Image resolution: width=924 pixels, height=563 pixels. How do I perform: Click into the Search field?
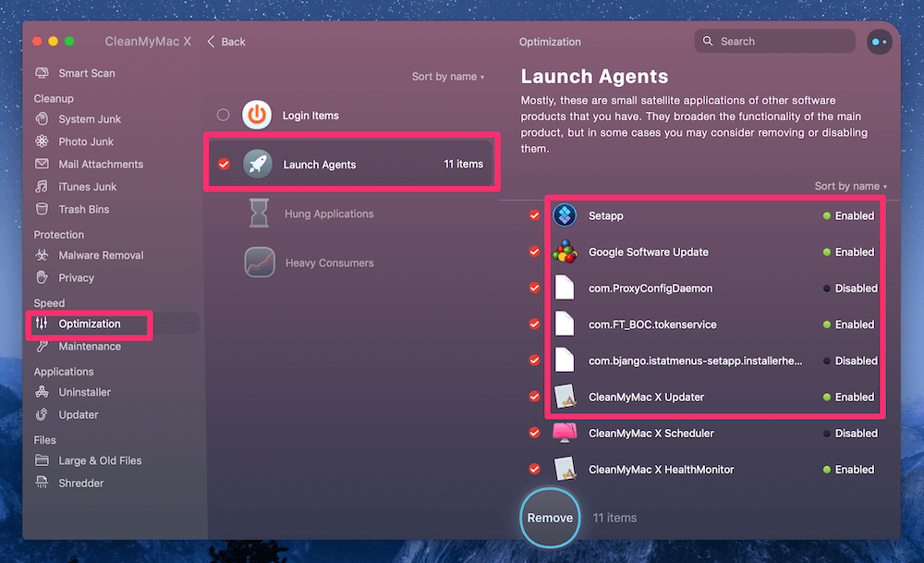(x=775, y=42)
